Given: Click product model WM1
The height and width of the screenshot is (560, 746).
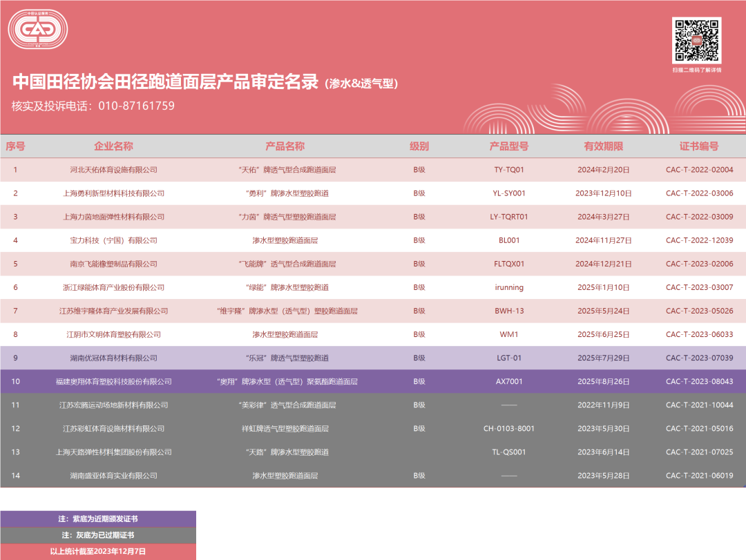Looking at the screenshot, I should coord(509,334).
